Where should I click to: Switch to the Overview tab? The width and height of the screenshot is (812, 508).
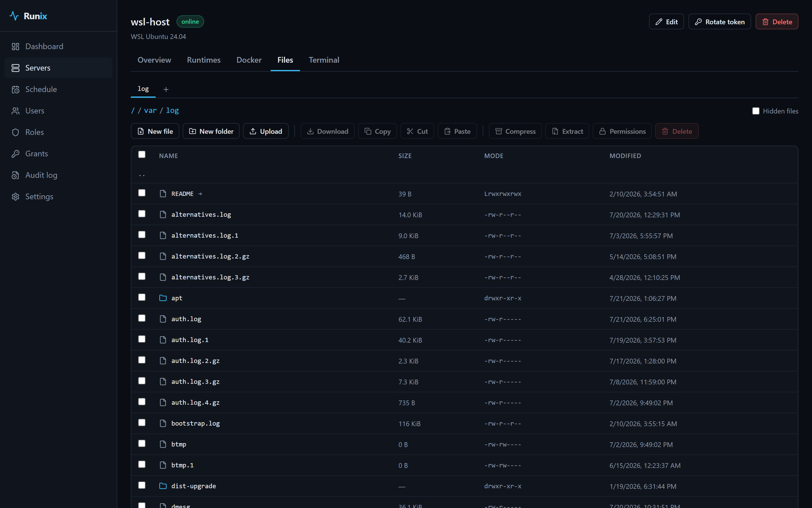coord(154,60)
